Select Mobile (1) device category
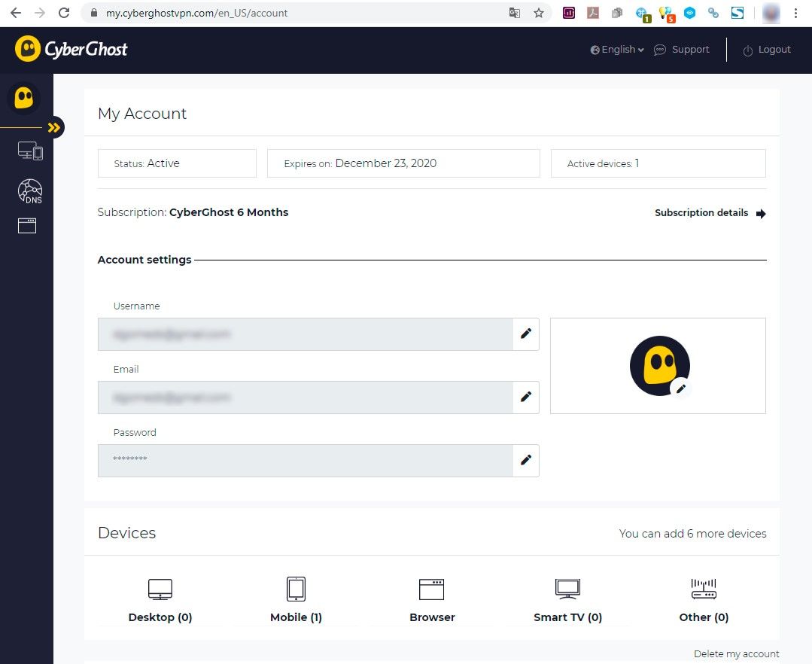This screenshot has width=812, height=664. 296,600
